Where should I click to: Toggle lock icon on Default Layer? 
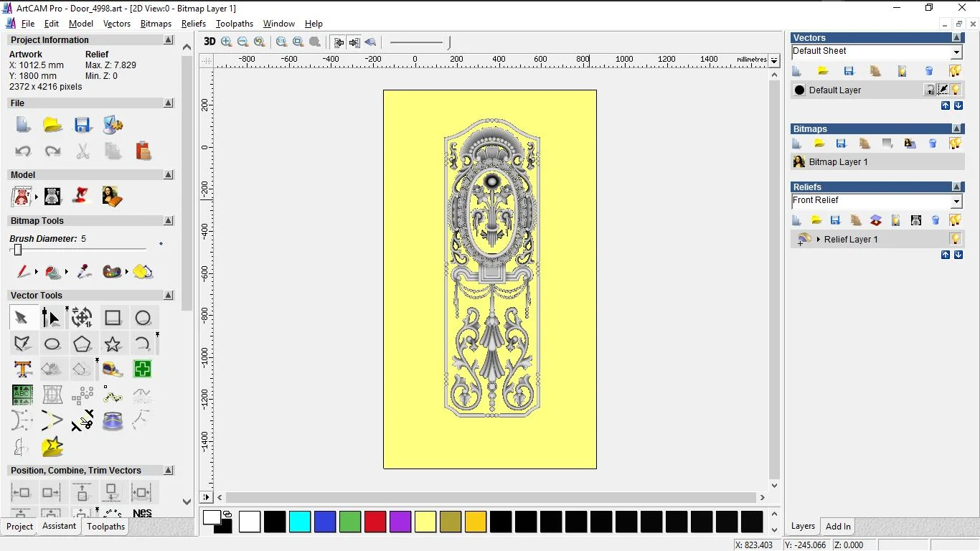click(x=930, y=90)
